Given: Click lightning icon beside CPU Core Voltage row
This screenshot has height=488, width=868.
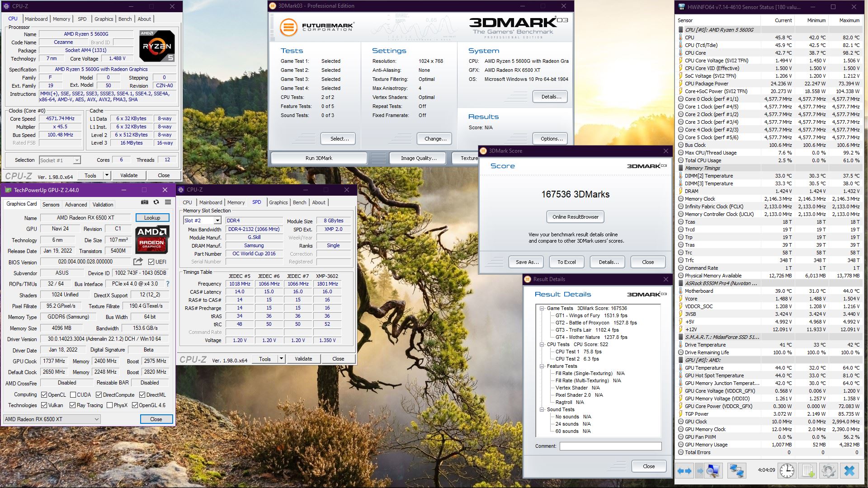Looking at the screenshot, I should click(x=681, y=61).
